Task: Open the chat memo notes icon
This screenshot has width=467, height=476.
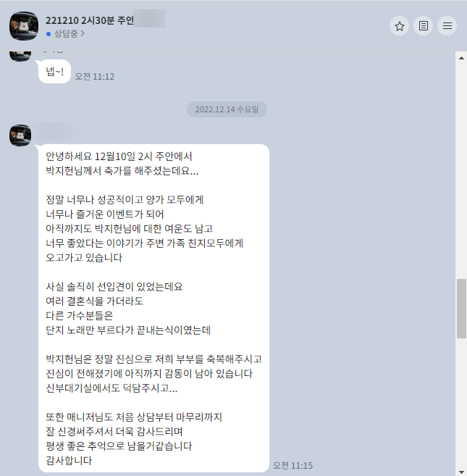Action: point(424,26)
